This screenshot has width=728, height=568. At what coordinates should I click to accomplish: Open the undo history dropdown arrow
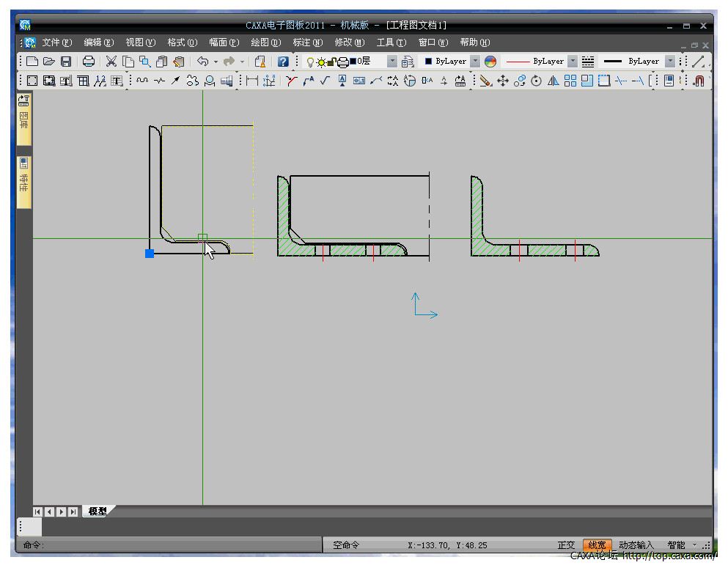[x=216, y=62]
